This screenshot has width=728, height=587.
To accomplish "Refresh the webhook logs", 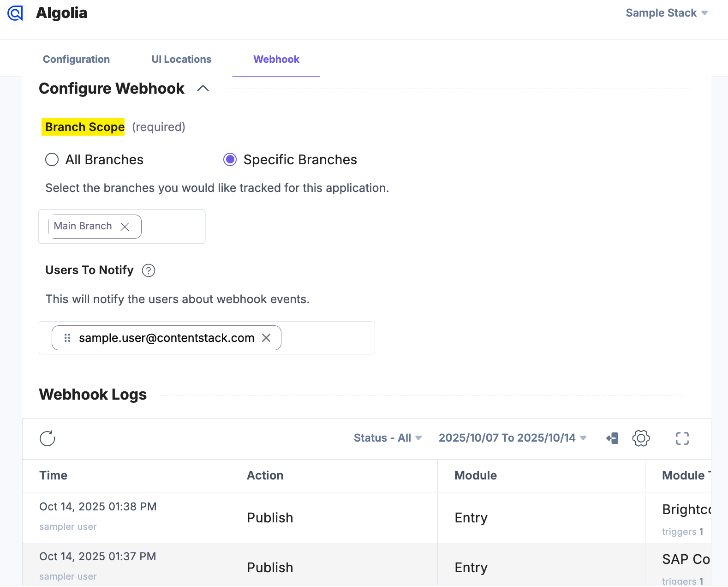I will tap(48, 438).
